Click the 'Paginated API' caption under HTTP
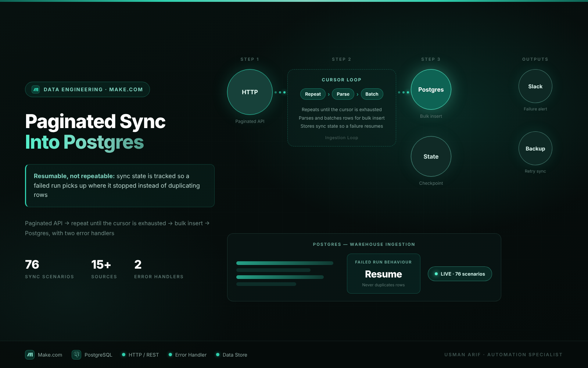Screen dimensions: 588x368 click(250, 121)
